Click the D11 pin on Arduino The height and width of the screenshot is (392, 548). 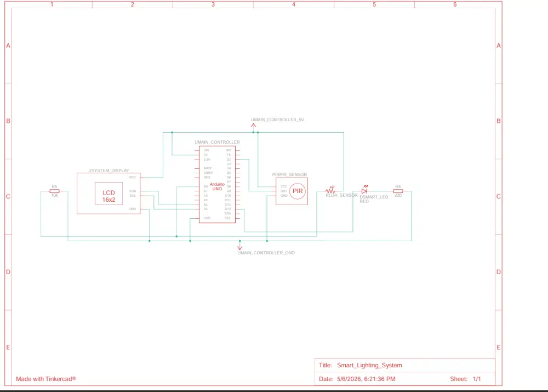point(228,200)
